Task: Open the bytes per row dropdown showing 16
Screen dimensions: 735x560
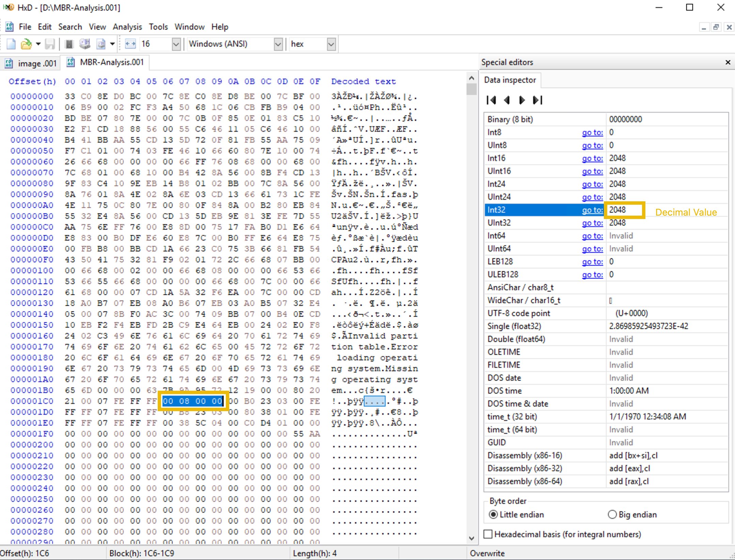Action: (x=176, y=44)
